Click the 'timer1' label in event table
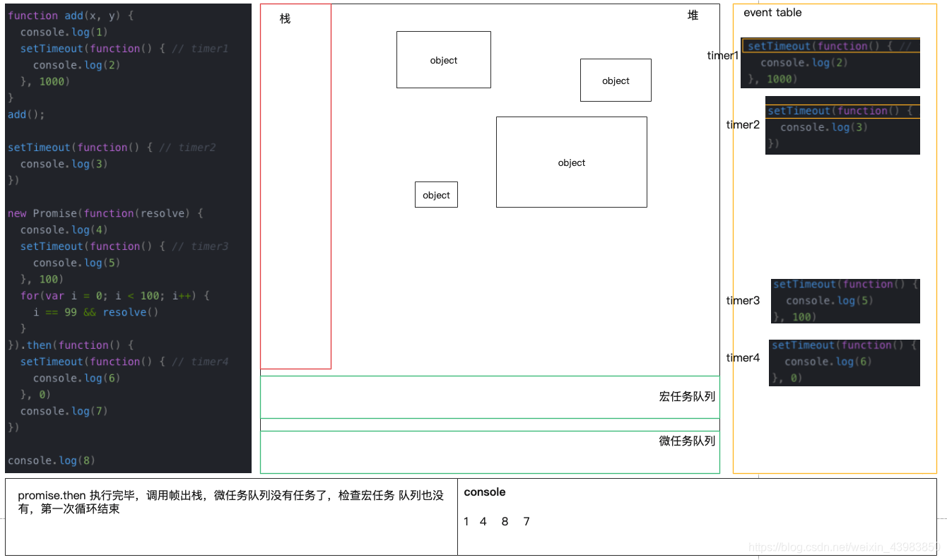The height and width of the screenshot is (560, 947). point(723,56)
